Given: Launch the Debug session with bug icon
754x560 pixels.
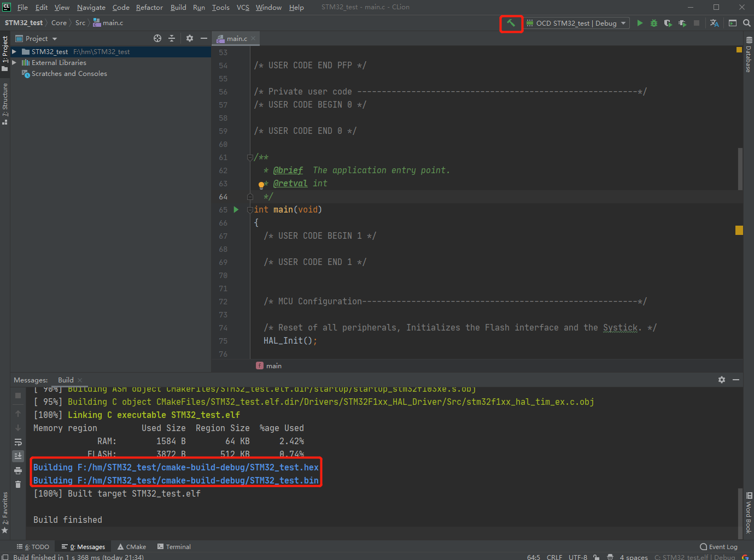Looking at the screenshot, I should [x=654, y=23].
